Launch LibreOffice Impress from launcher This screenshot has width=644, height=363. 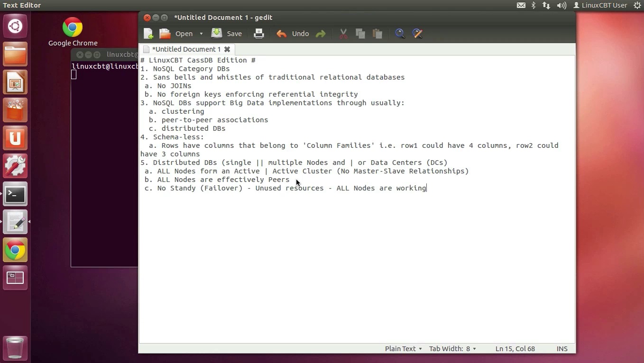pos(15,82)
